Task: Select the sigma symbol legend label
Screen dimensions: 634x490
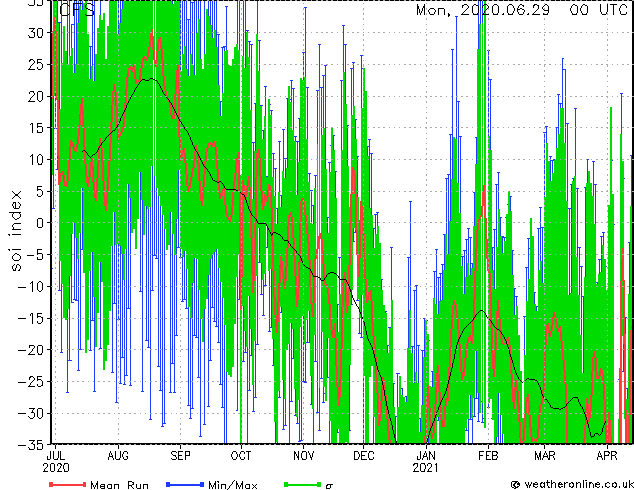Action: click(x=329, y=486)
